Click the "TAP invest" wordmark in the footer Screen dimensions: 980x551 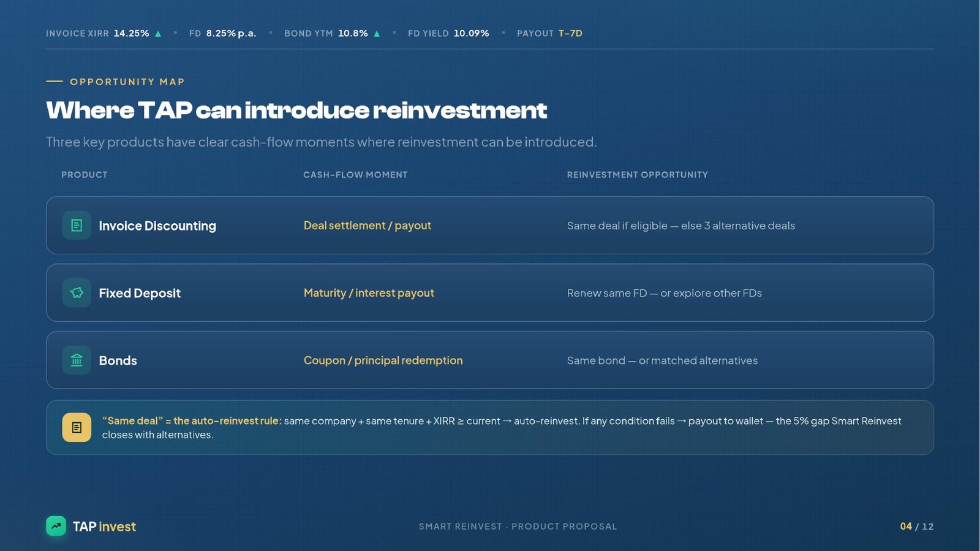104,526
